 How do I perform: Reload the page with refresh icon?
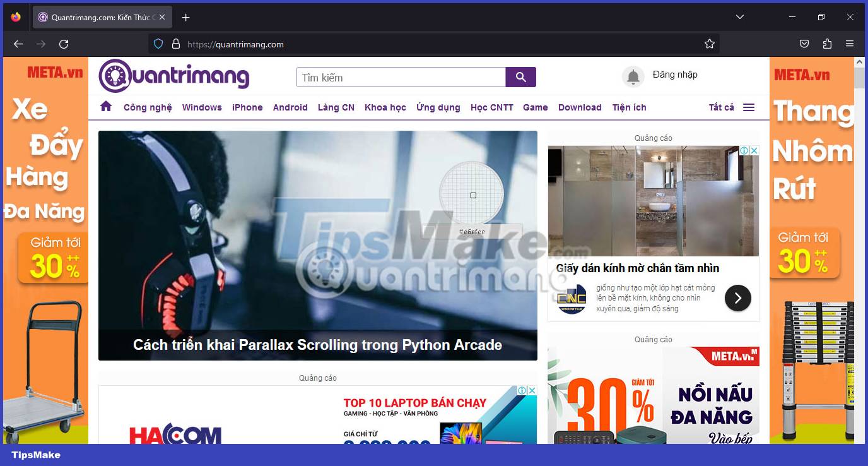point(64,44)
